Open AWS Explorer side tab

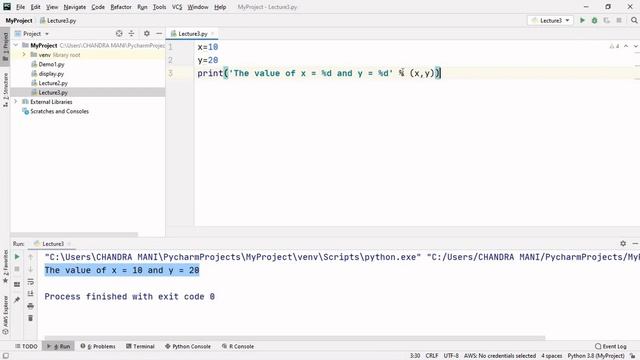coord(5,315)
